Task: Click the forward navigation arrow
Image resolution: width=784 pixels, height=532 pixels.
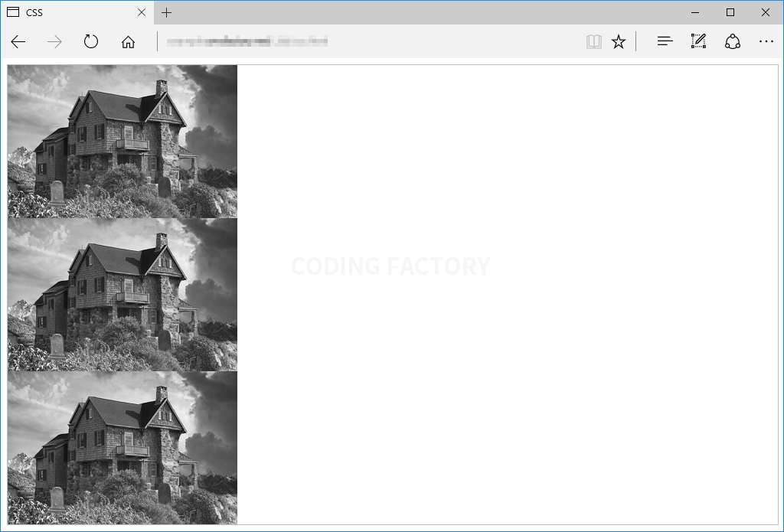Action: pyautogui.click(x=54, y=41)
